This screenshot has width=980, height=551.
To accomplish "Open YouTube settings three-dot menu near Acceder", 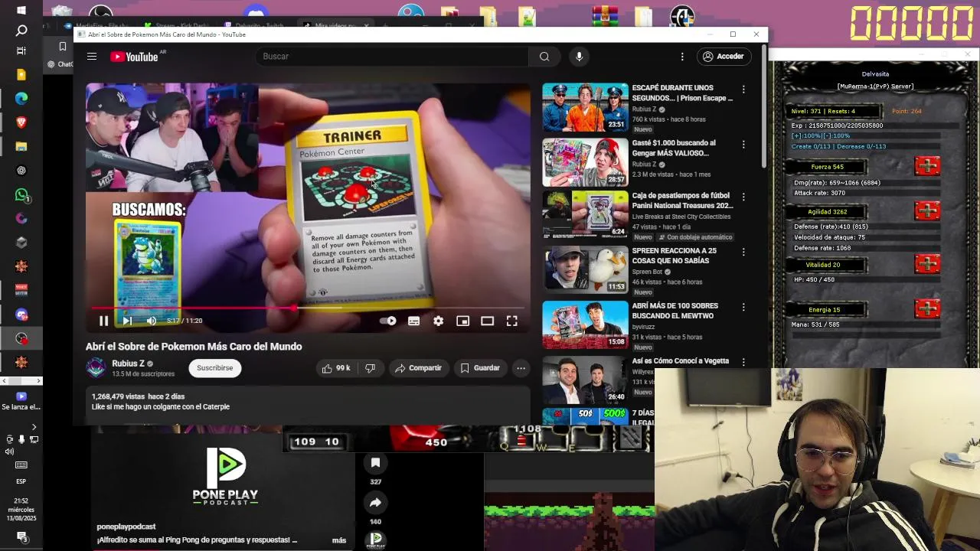I will pos(682,57).
